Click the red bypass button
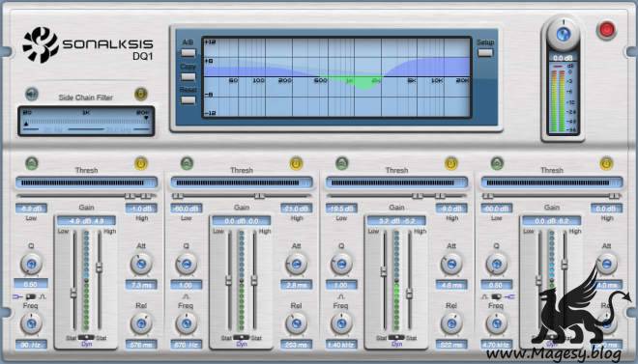 point(606,30)
